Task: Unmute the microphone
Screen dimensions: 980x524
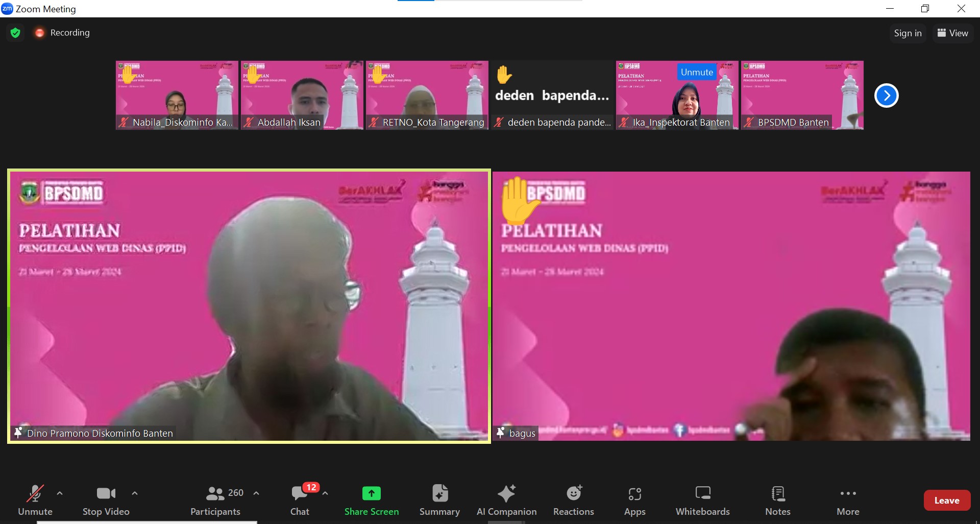Action: pos(35,500)
